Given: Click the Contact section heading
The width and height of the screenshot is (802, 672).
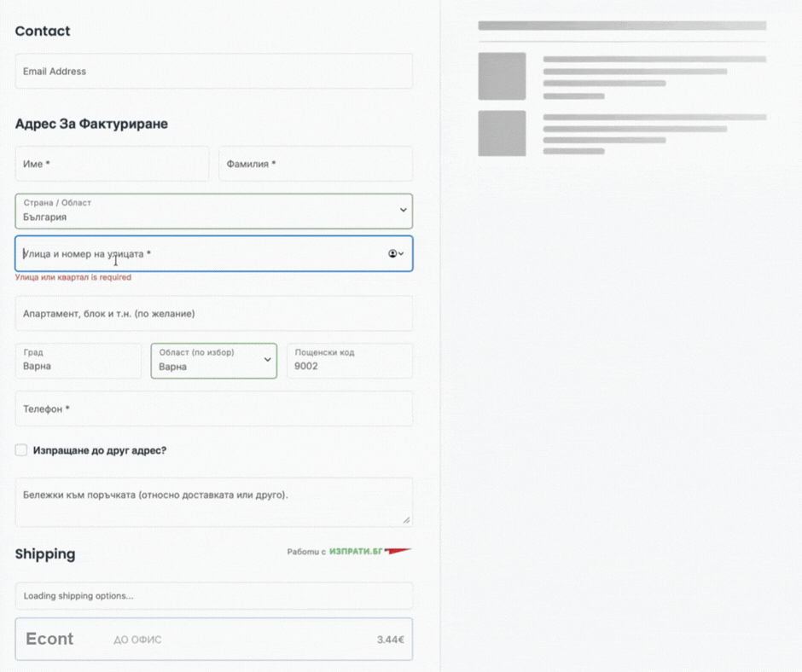Looking at the screenshot, I should click(x=43, y=32).
